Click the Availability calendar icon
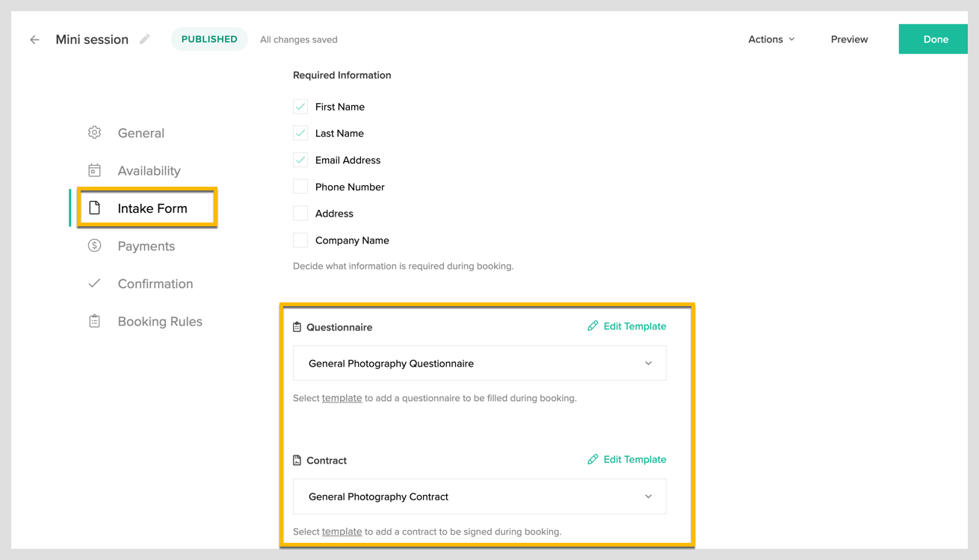This screenshot has height=560, width=979. 94,170
